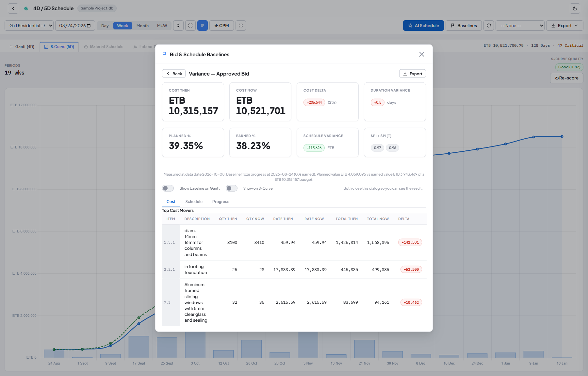The width and height of the screenshot is (588, 376).
Task: Open the Gantt (4D) tab
Action: click(22, 47)
